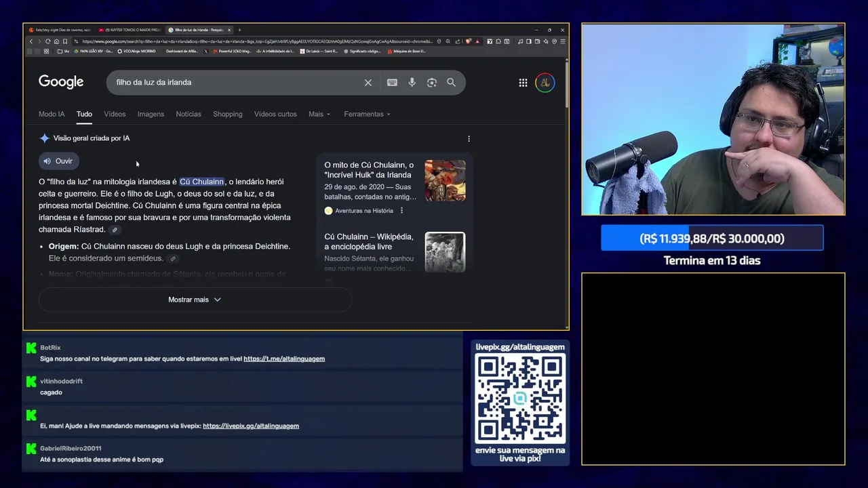Clear the search box with the X icon

tap(368, 83)
